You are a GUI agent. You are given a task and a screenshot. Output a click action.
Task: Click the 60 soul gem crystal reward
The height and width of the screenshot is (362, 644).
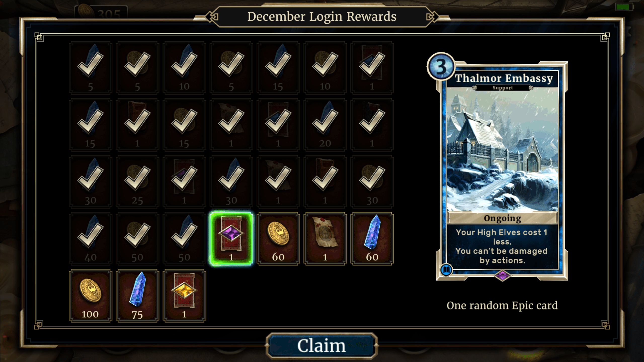pyautogui.click(x=372, y=239)
